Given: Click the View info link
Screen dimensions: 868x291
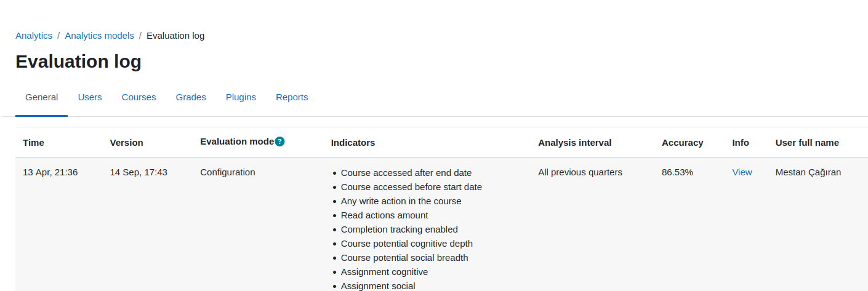Looking at the screenshot, I should tap(742, 172).
